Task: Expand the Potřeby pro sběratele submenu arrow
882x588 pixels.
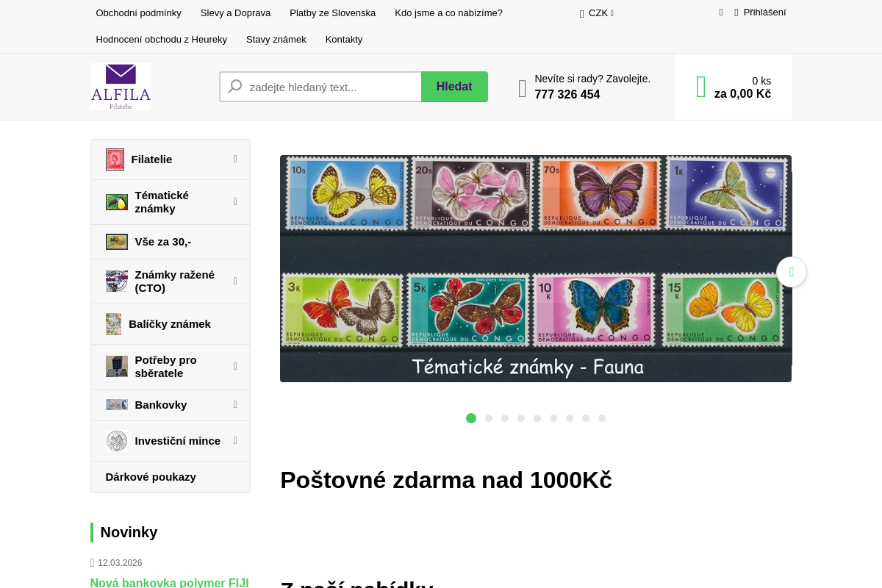Action: (235, 366)
